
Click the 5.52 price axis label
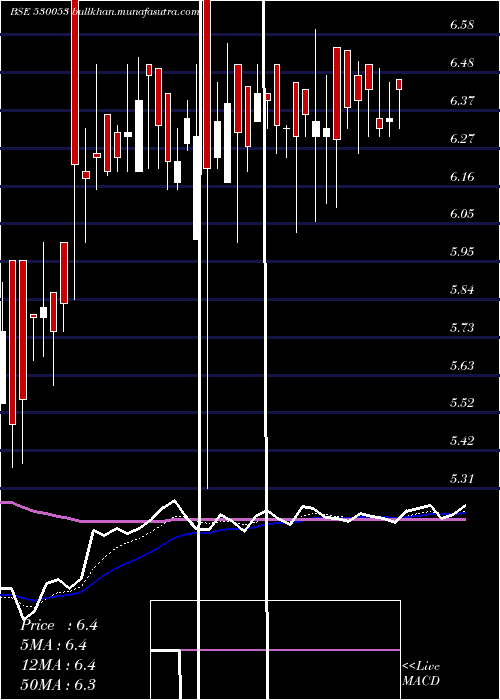pyautogui.click(x=461, y=403)
